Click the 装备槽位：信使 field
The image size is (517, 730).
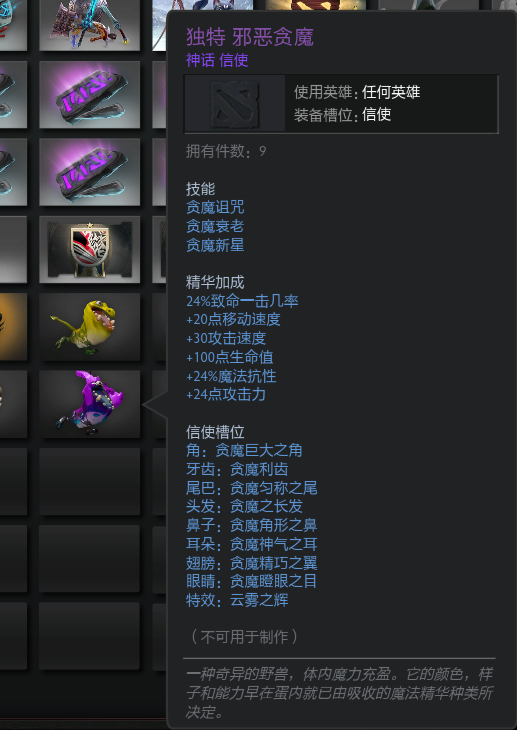click(342, 115)
